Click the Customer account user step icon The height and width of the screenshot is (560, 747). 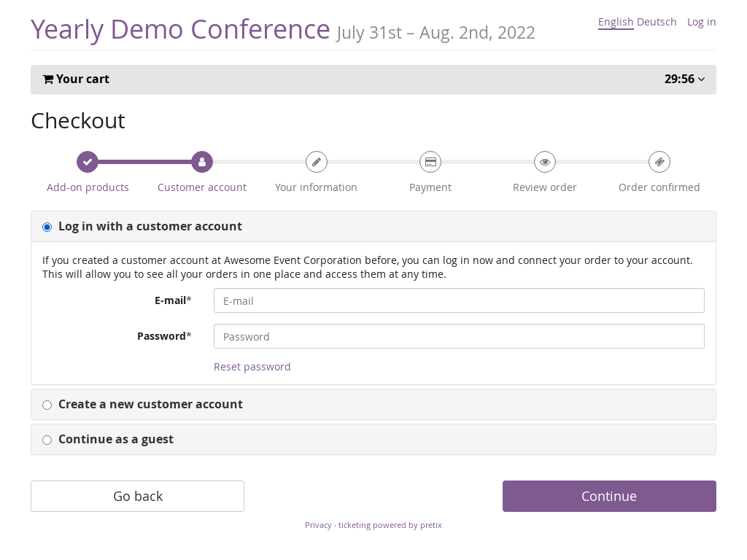pos(202,162)
